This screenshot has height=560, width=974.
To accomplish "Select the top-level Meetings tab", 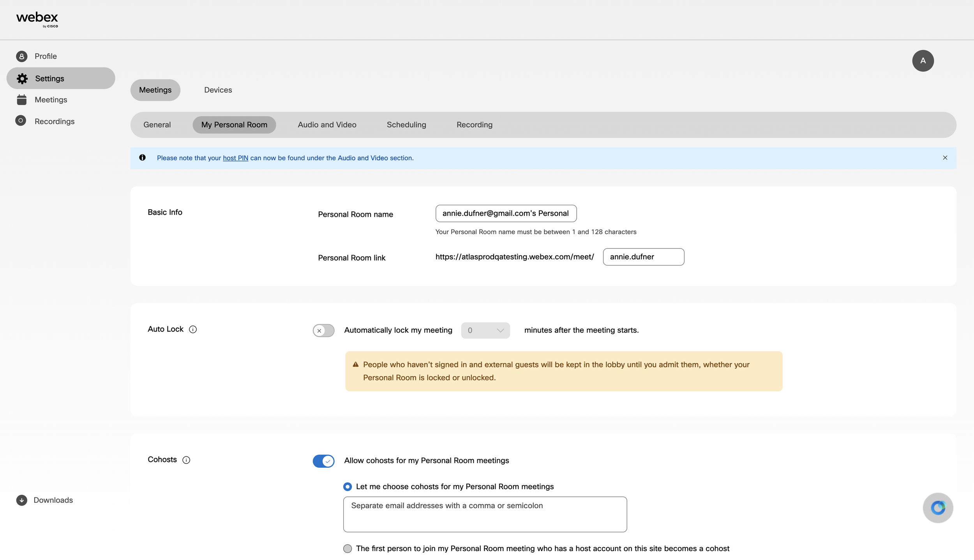I will point(155,90).
